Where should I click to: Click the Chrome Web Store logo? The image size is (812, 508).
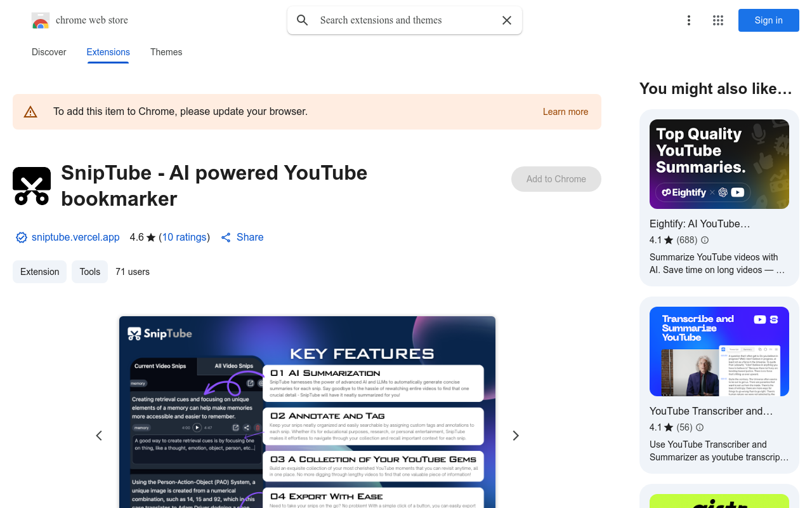tap(41, 20)
